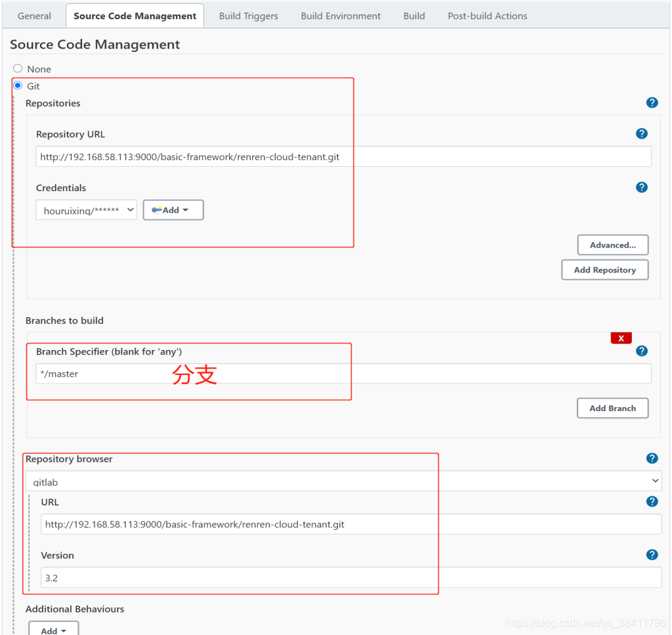The image size is (672, 635).
Task: Click the Advanced... button
Action: (612, 245)
